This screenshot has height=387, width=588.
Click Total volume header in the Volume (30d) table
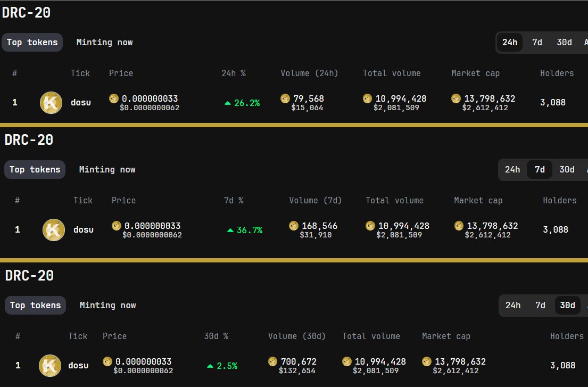pos(371,336)
